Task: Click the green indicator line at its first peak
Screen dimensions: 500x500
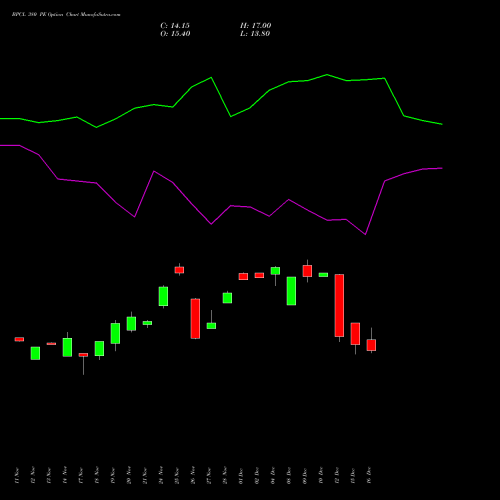Action: pos(211,78)
